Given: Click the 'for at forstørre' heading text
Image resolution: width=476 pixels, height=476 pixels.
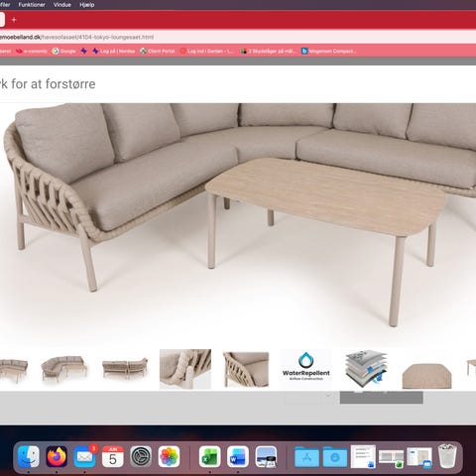Looking at the screenshot, I should click(54, 84).
